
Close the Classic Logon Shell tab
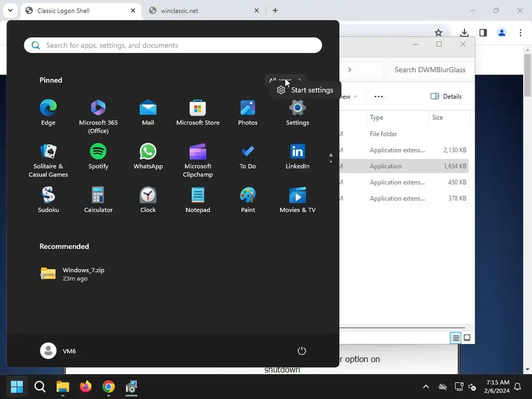(x=133, y=10)
